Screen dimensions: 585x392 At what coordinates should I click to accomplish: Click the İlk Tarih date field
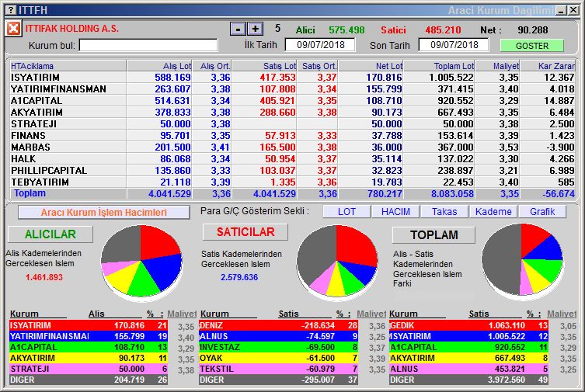321,44
